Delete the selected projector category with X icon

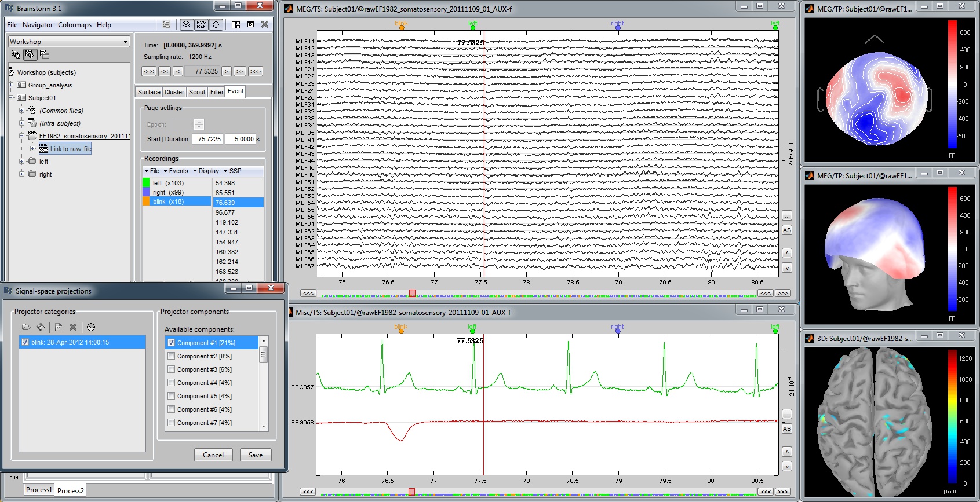pos(73,327)
